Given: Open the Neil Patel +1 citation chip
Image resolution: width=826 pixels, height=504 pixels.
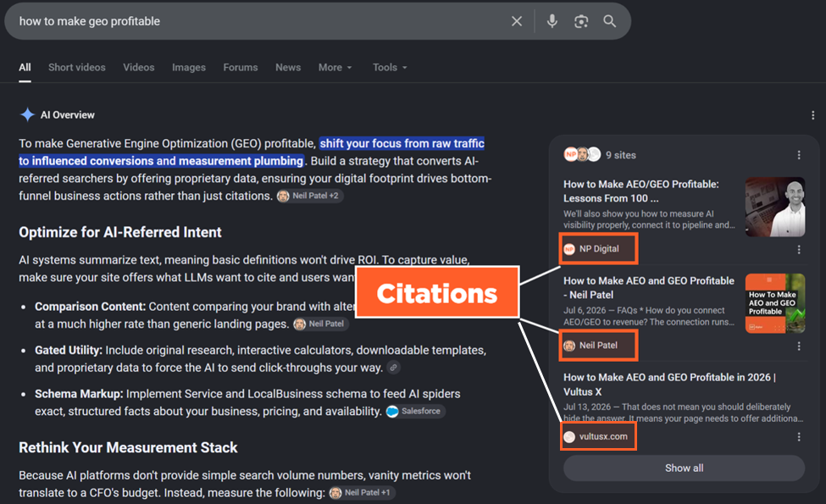Looking at the screenshot, I should [362, 493].
